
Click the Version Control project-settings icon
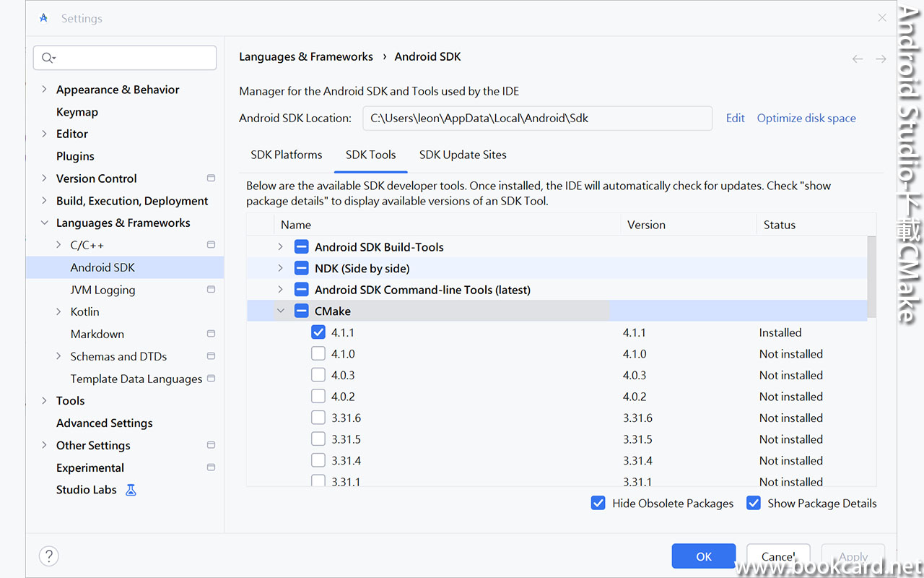click(x=211, y=178)
